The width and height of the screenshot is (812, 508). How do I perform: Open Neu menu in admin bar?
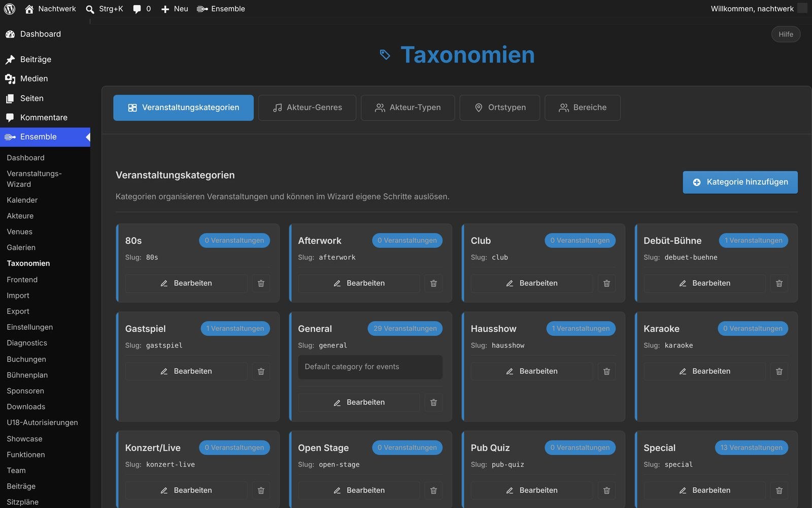point(174,9)
